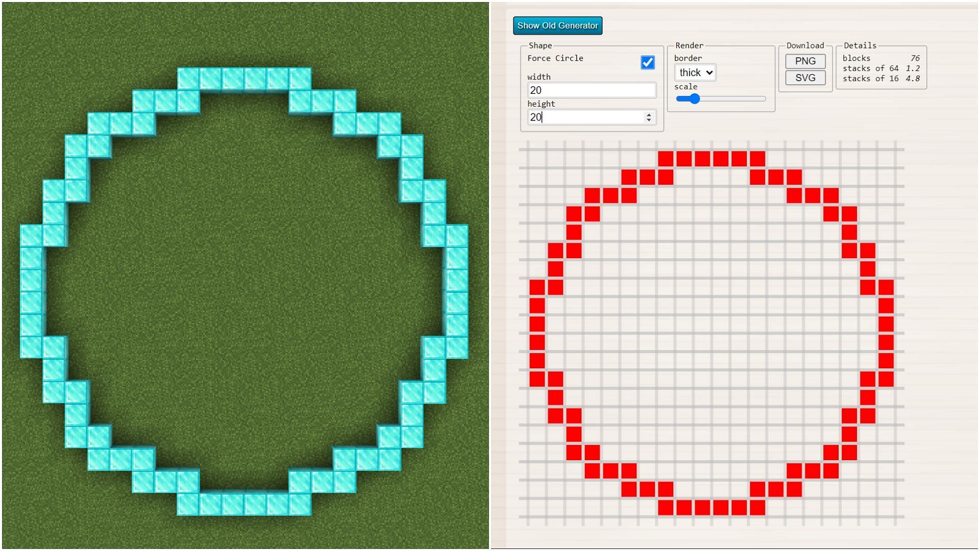Click the PNG download icon
This screenshot has width=980, height=551.
(x=805, y=61)
